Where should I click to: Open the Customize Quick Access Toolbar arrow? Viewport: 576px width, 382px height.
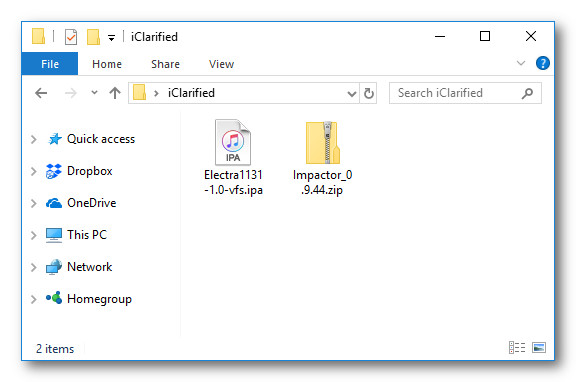coord(111,37)
